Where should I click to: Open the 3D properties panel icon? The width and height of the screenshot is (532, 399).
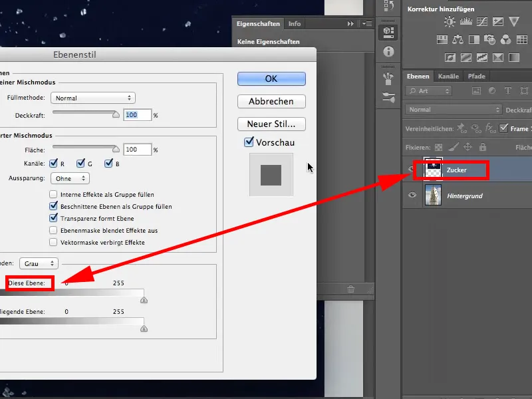(x=388, y=33)
